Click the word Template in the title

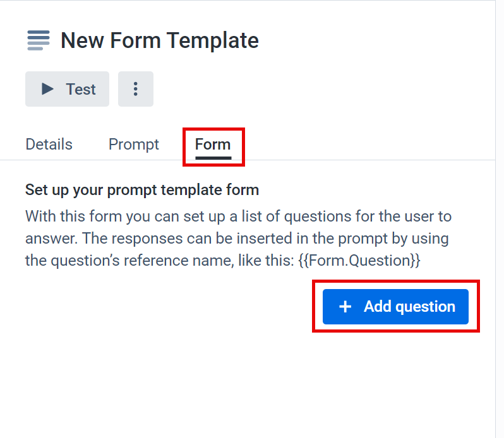213,40
